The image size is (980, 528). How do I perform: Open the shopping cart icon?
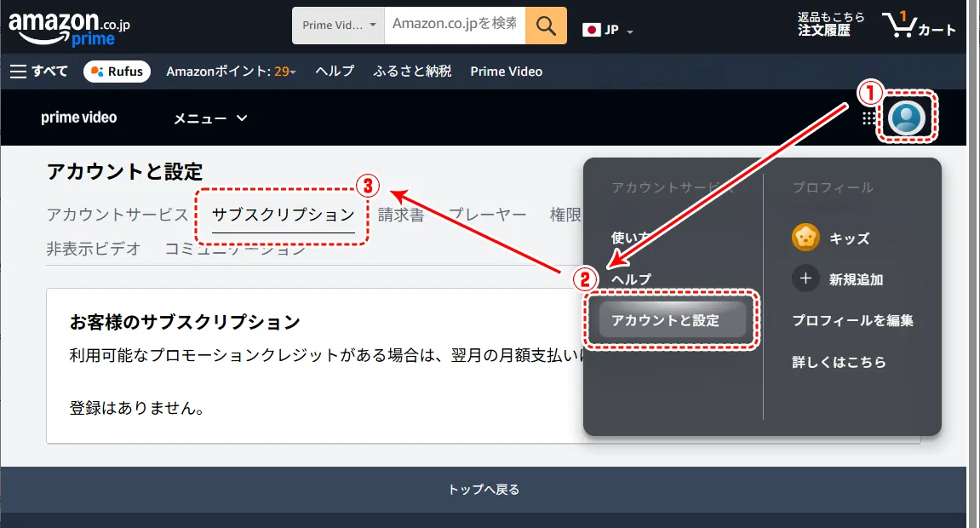coord(918,25)
